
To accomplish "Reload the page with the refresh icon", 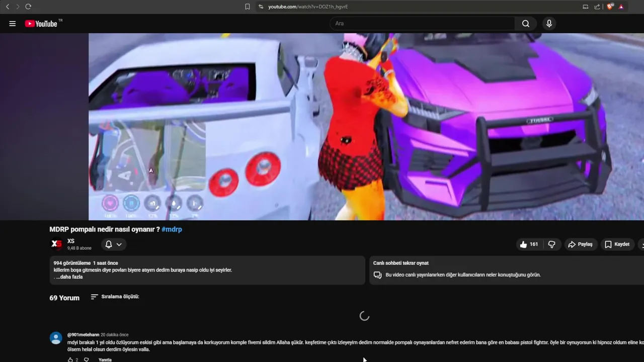I will [x=28, y=7].
